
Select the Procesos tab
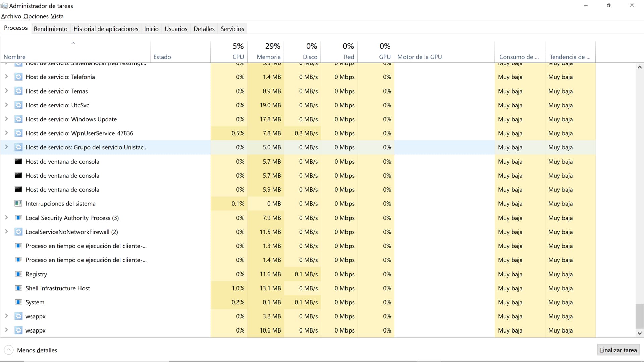point(16,28)
